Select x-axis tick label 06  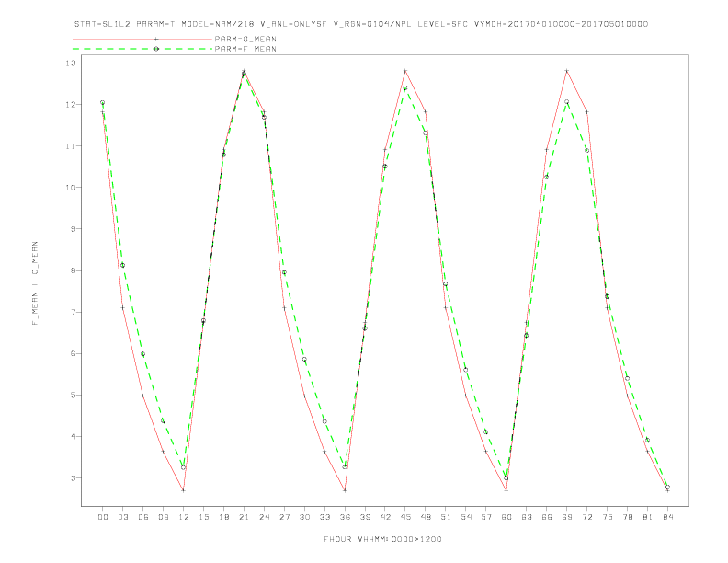click(x=143, y=517)
